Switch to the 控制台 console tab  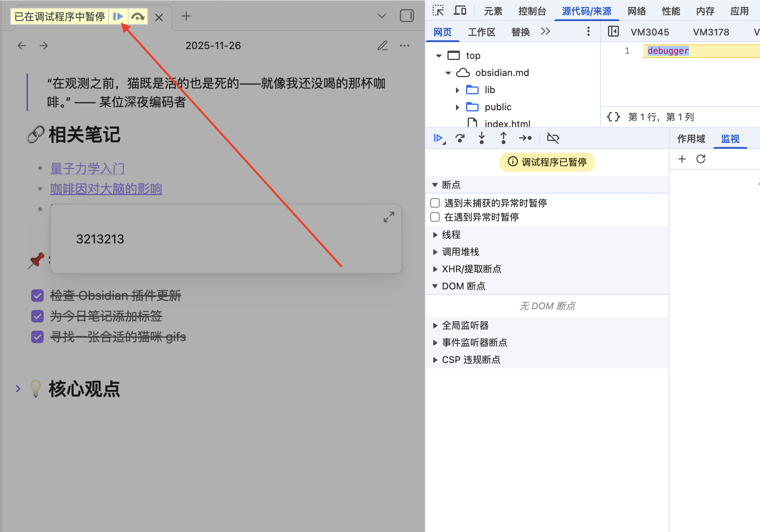532,11
